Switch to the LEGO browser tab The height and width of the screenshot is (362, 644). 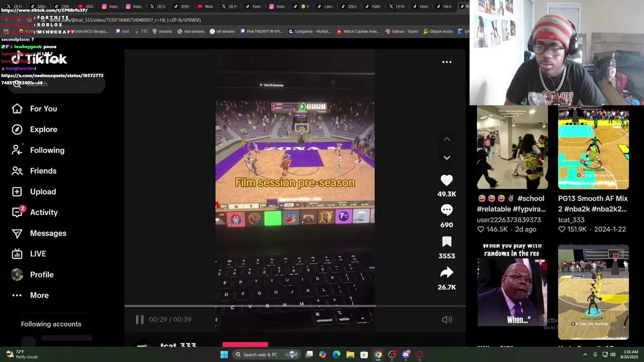point(87,6)
